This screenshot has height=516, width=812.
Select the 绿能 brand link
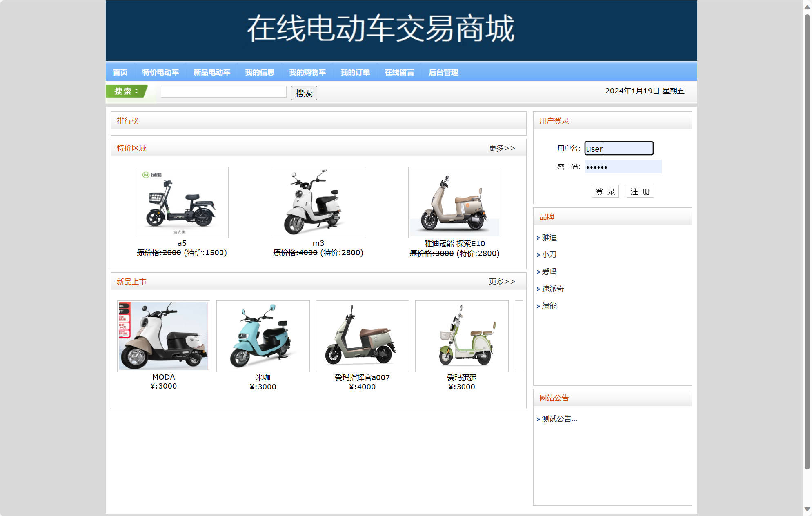tap(549, 306)
